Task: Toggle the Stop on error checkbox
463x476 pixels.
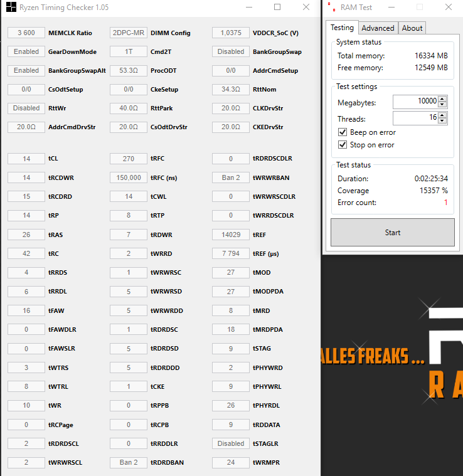Action: pyautogui.click(x=343, y=144)
